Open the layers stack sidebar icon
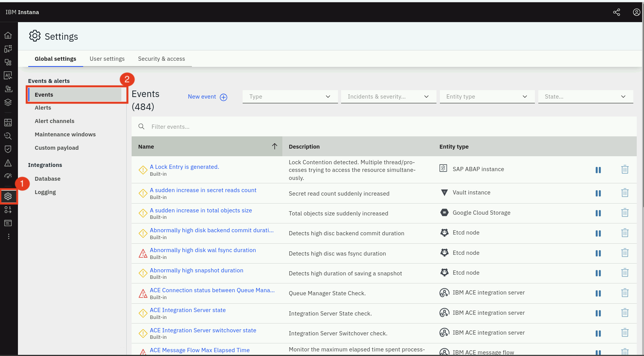644x356 pixels. point(8,102)
